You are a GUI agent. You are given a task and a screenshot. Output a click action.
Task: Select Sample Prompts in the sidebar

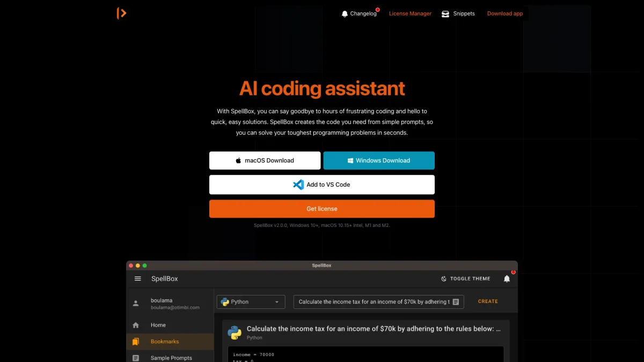coord(171,358)
